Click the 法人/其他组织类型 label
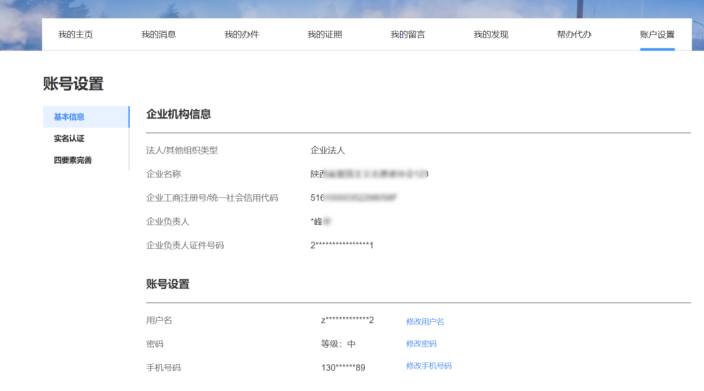This screenshot has height=391, width=704. [x=182, y=150]
